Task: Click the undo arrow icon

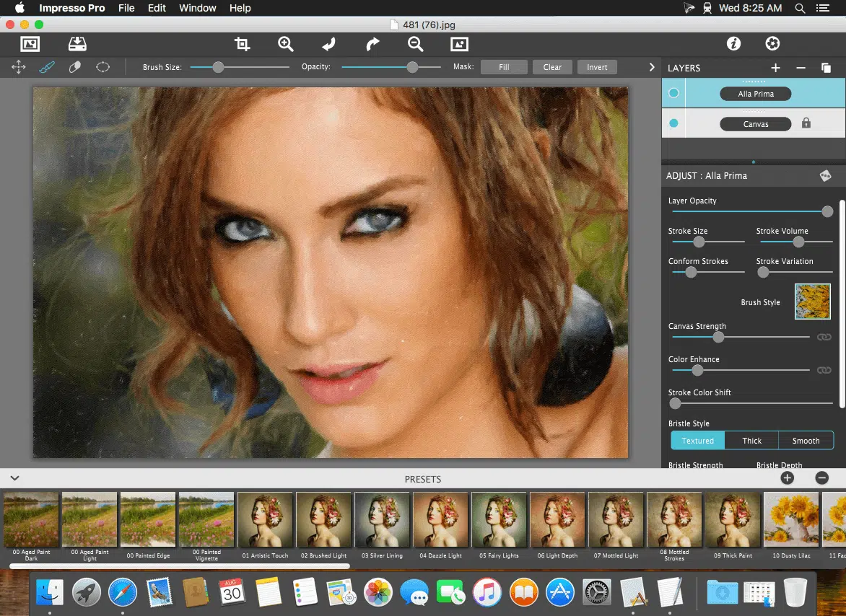Action: point(329,44)
